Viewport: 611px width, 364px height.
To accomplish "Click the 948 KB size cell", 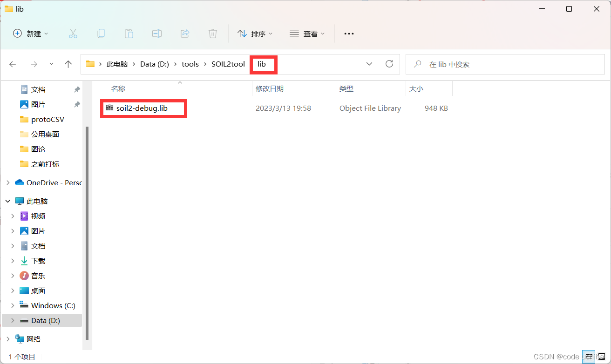I will coord(436,108).
